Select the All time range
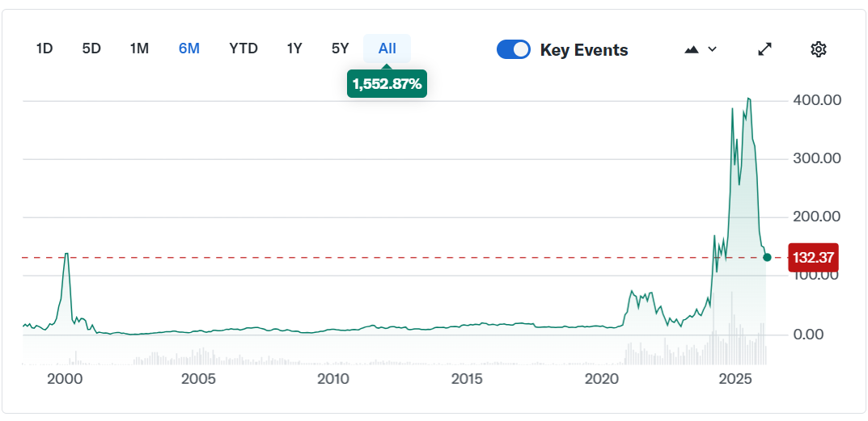 387,48
